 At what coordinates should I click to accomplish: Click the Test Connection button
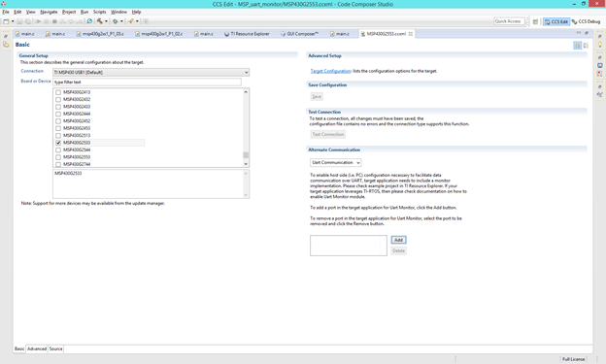(328, 135)
